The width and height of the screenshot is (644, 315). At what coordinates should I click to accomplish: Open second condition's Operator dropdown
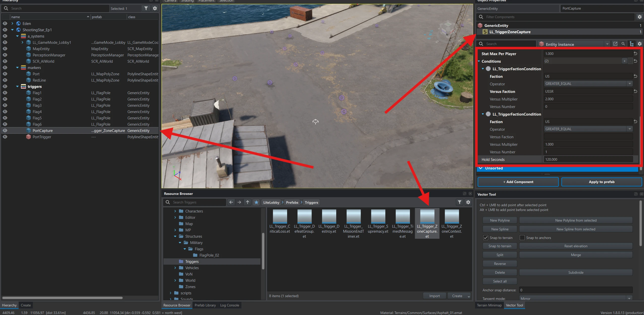tap(588, 129)
